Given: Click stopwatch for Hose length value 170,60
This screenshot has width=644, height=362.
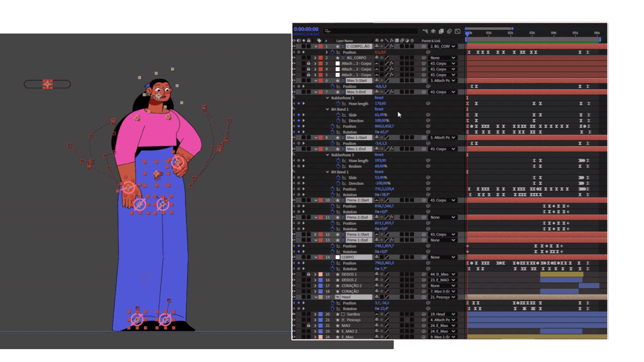Looking at the screenshot, I should [x=338, y=104].
